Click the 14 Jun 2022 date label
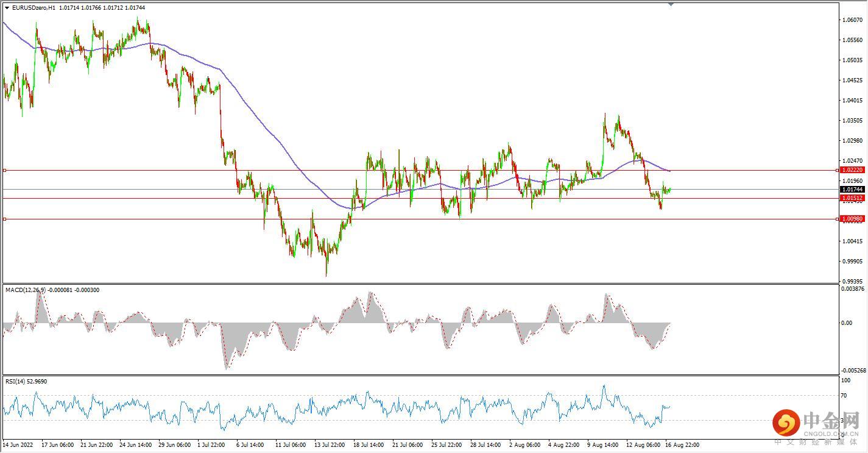Viewport: 868px width, 453px height. pos(18,445)
